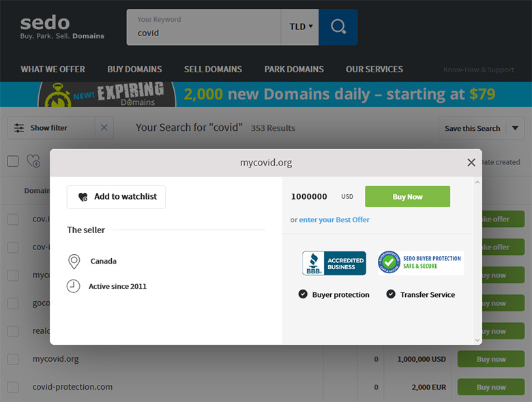Click the Transfer Service checkmark icon
Viewport: 532px width, 402px height.
point(391,294)
